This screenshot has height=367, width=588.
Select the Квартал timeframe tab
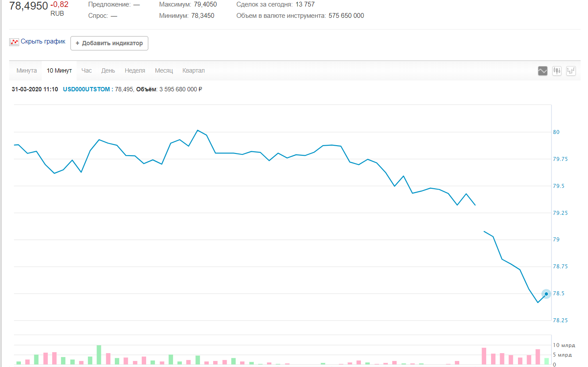pyautogui.click(x=194, y=70)
